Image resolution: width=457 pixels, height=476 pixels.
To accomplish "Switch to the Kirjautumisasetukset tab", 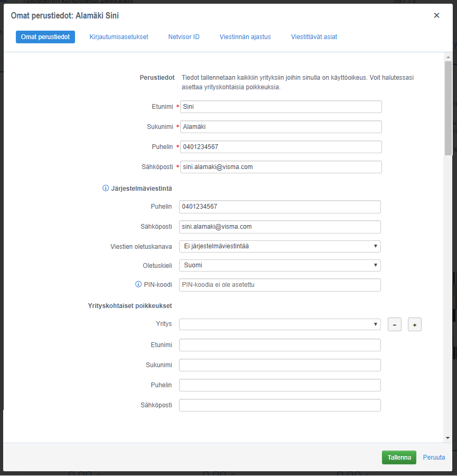I will pos(119,37).
